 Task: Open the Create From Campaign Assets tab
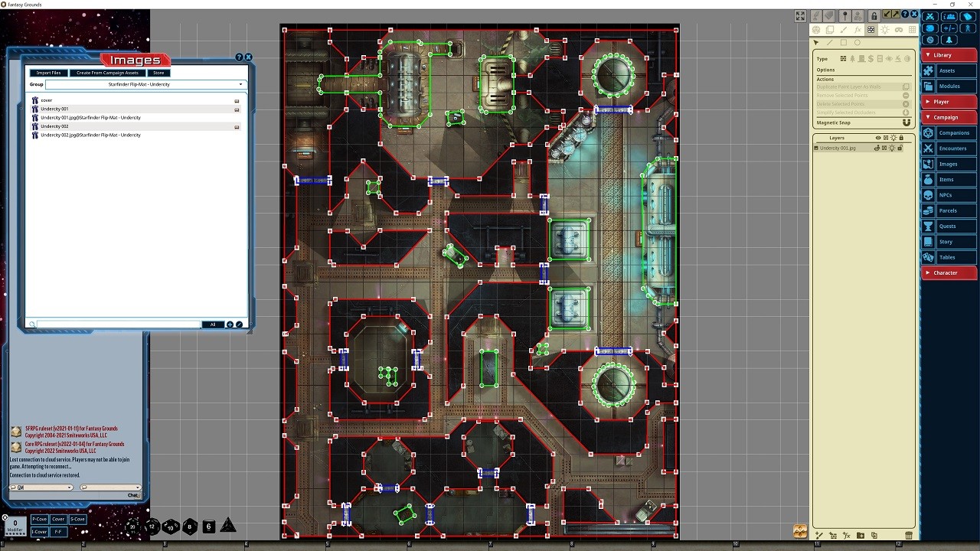(x=107, y=73)
